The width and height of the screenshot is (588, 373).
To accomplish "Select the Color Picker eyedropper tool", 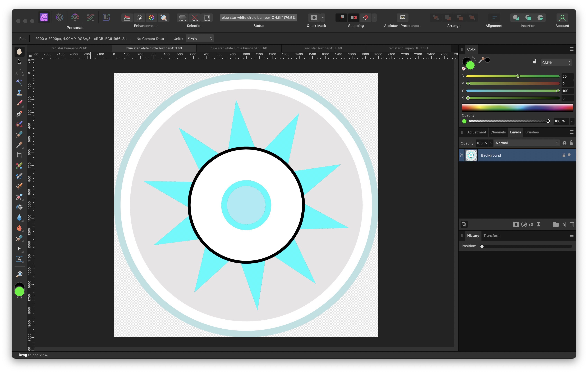I will click(x=19, y=145).
